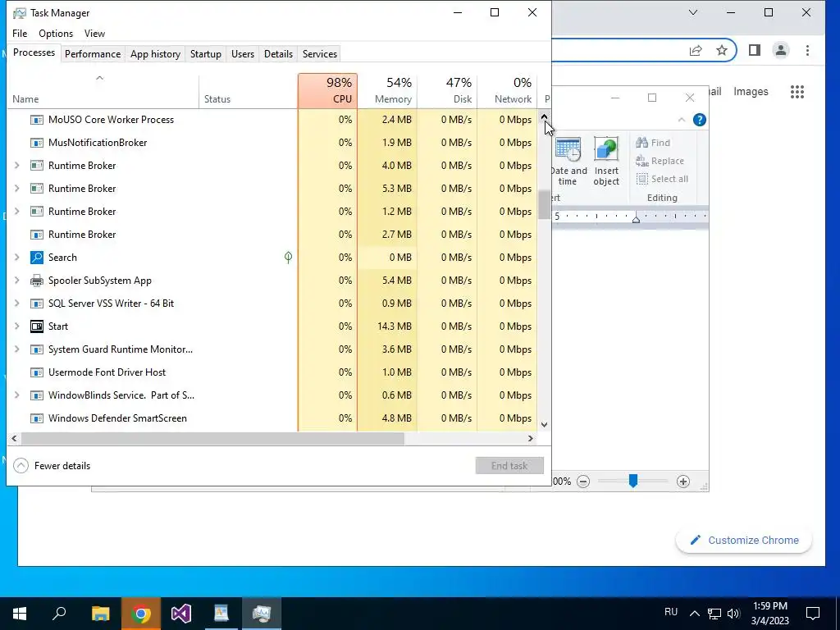Viewport: 840px width, 630px height.
Task: Open the File menu in Task Manager
Action: (20, 33)
